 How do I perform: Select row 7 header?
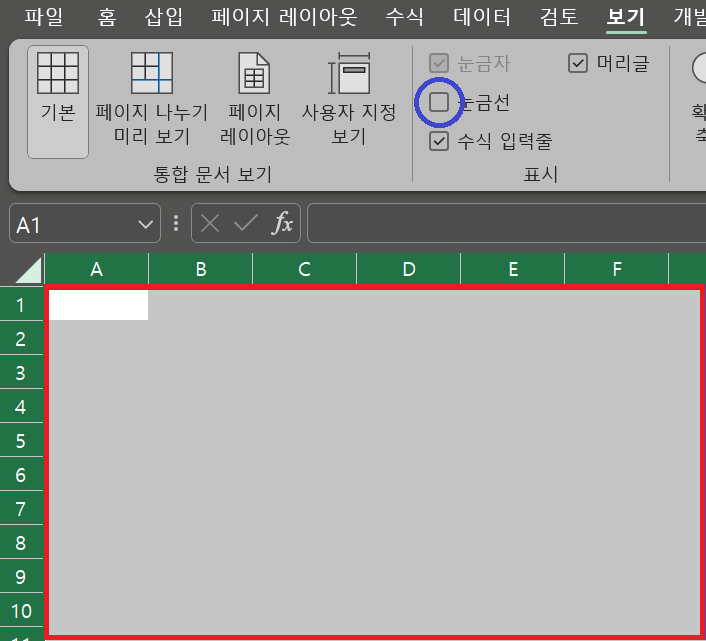pos(21,509)
